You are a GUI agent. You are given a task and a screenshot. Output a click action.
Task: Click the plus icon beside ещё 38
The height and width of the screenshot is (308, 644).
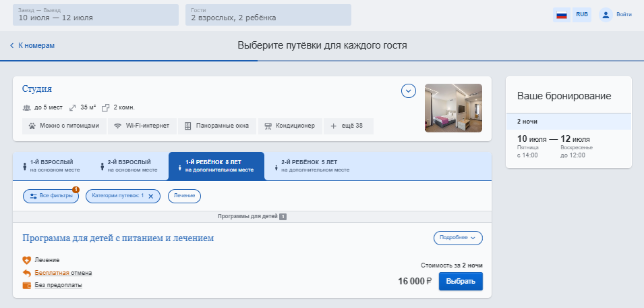(x=333, y=126)
